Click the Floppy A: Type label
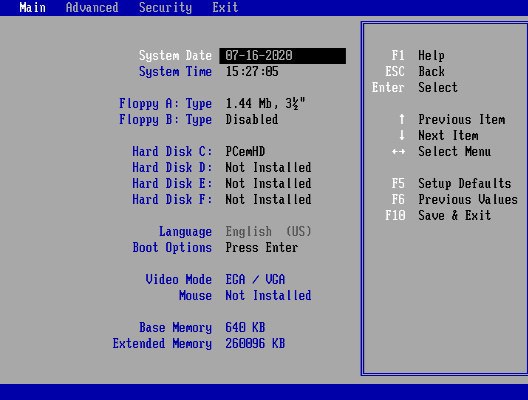Image resolution: width=528 pixels, height=400 pixels. [165, 103]
